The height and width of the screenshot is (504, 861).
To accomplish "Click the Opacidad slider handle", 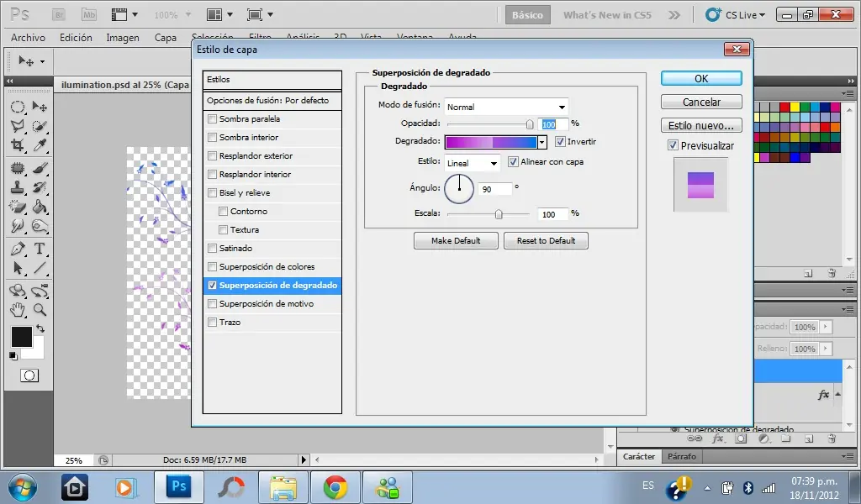I will pyautogui.click(x=530, y=124).
